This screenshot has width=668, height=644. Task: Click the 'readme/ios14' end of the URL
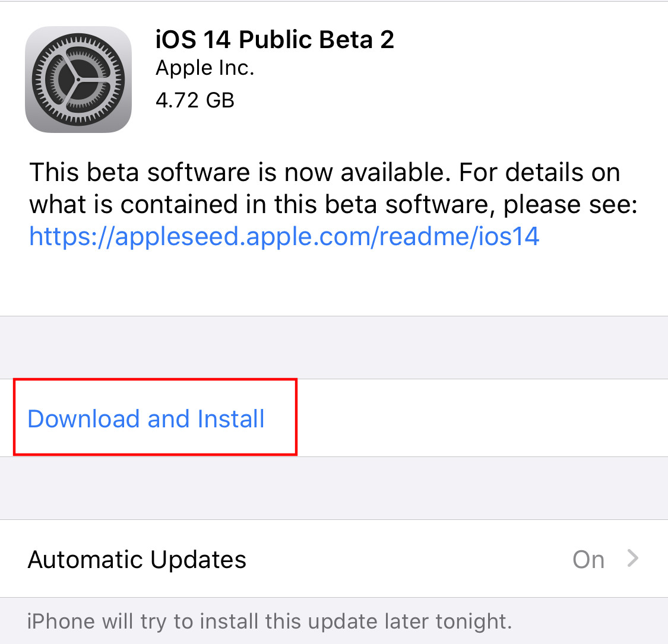tap(459, 237)
